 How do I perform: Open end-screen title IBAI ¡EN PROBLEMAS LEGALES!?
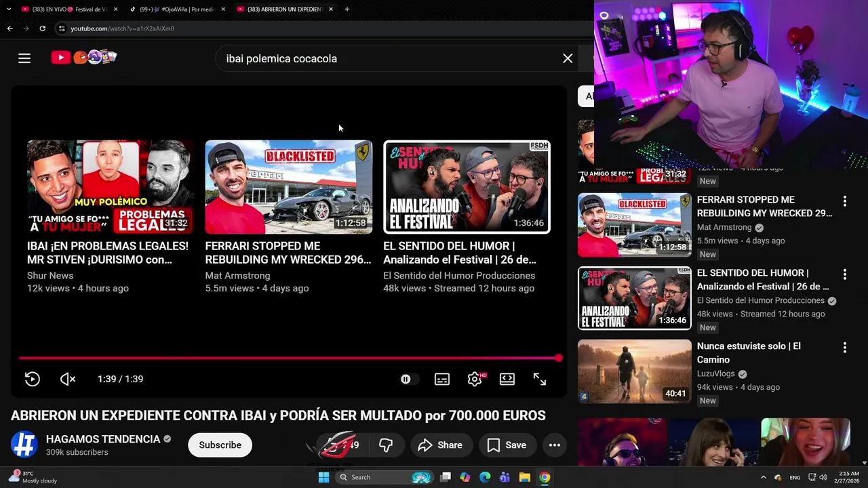tap(108, 253)
